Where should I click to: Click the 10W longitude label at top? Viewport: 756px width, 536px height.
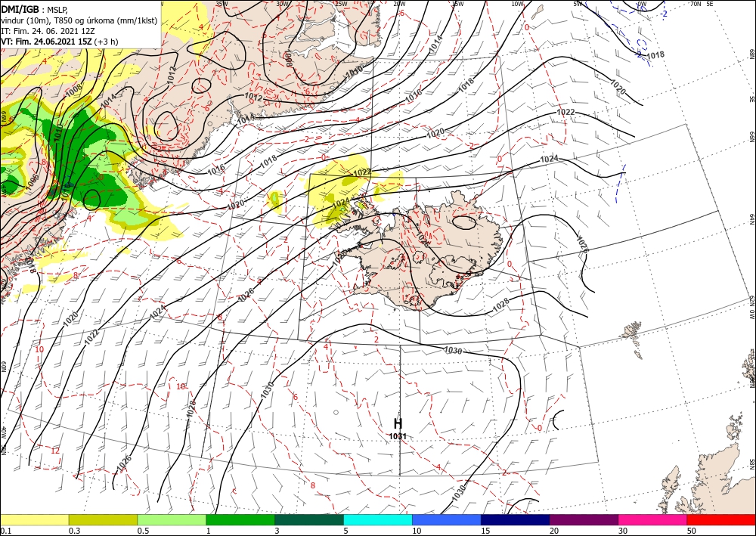click(x=517, y=4)
